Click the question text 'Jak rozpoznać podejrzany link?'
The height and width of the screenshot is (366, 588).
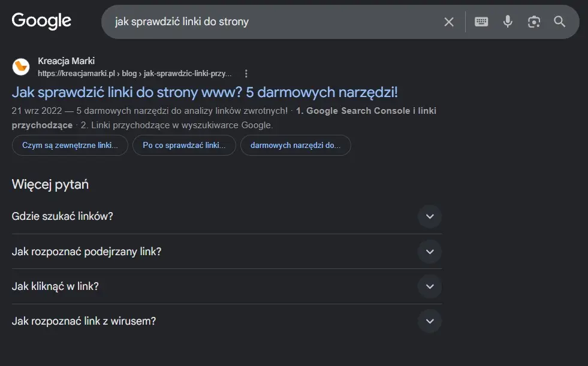click(x=87, y=252)
